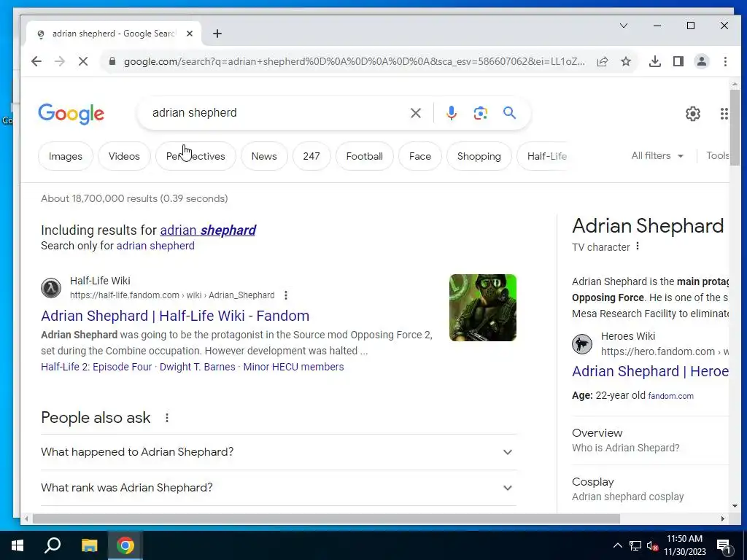
Task: Clear the search box with the X
Action: (x=416, y=113)
